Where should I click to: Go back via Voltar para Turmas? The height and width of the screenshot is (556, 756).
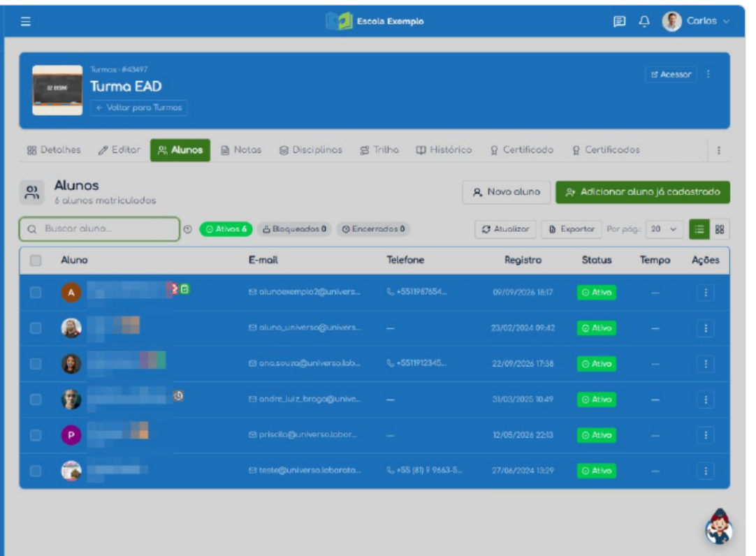[x=139, y=108]
